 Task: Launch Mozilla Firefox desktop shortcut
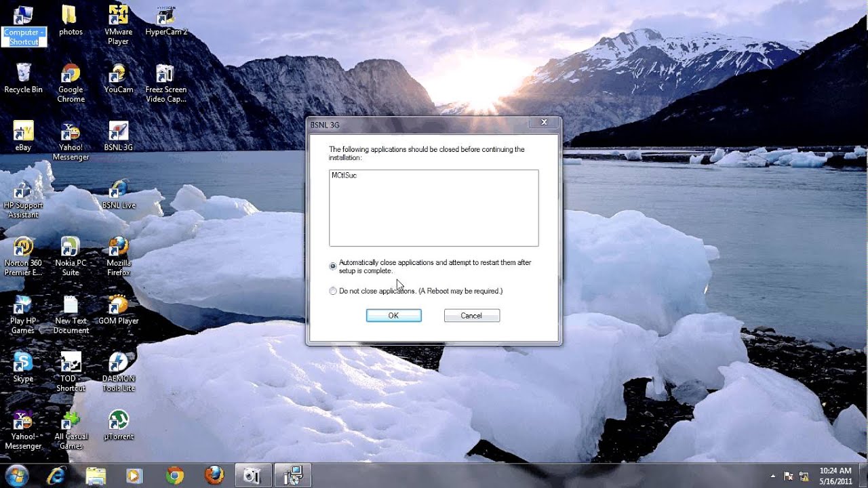[118, 257]
